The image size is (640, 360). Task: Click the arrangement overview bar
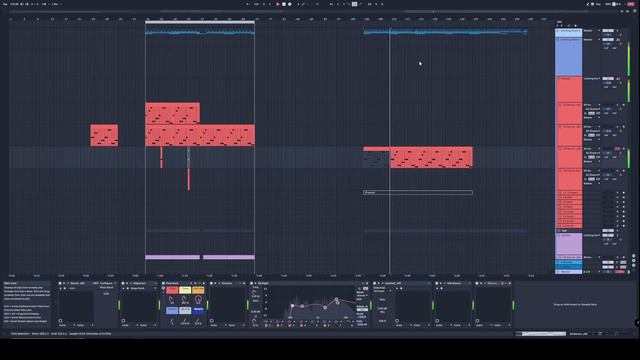pos(314,12)
